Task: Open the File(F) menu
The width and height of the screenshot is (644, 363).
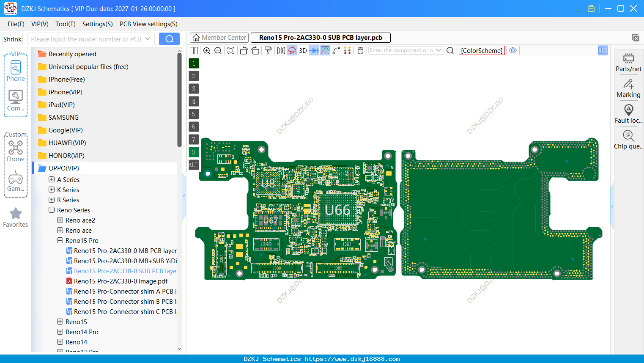Action: click(x=16, y=24)
